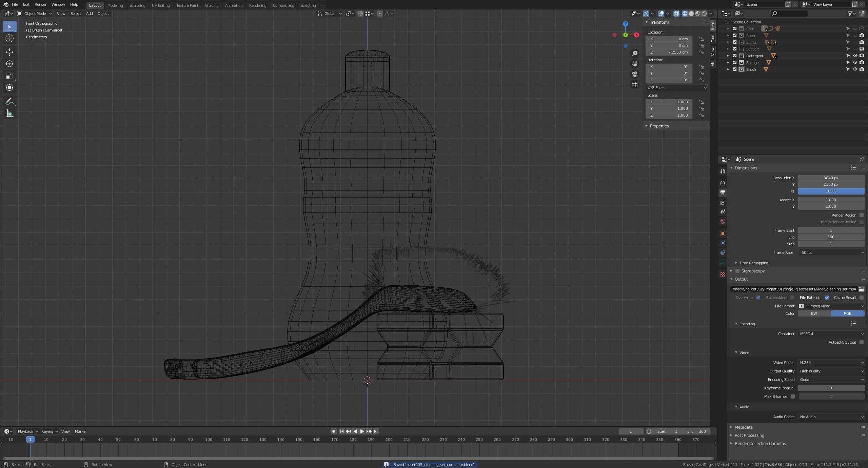The image size is (868, 468).
Task: Lock the Location Z value
Action: click(701, 53)
